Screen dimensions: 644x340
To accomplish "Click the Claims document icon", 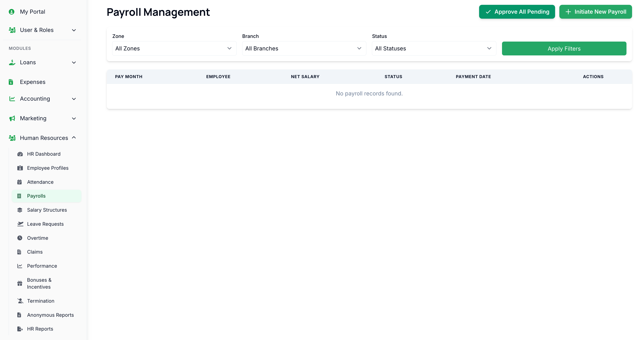I will (19, 252).
